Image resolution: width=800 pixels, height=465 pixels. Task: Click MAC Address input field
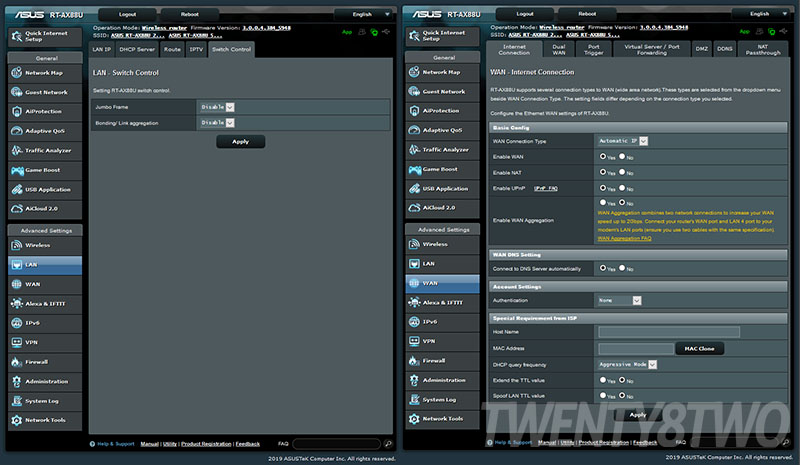tap(636, 349)
